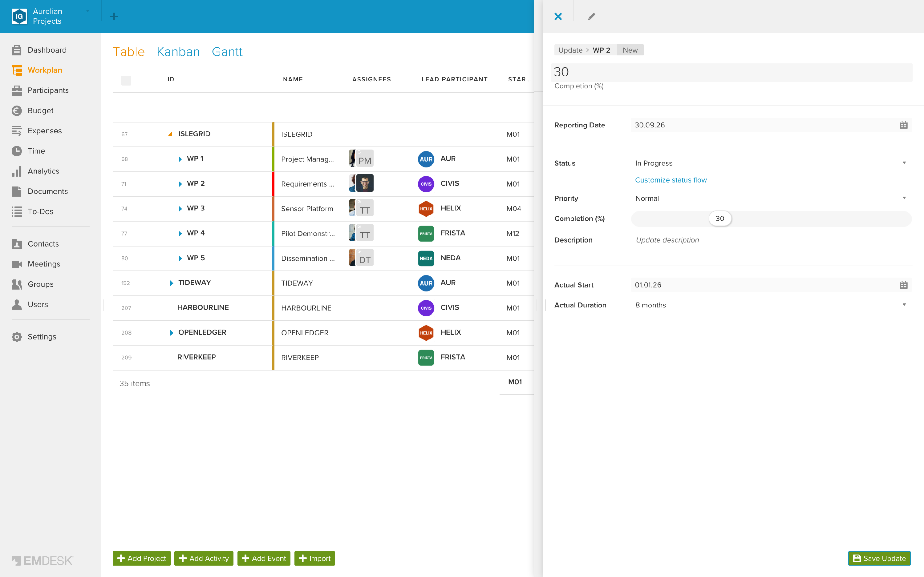Switch to the Kanban view tab

coord(178,52)
